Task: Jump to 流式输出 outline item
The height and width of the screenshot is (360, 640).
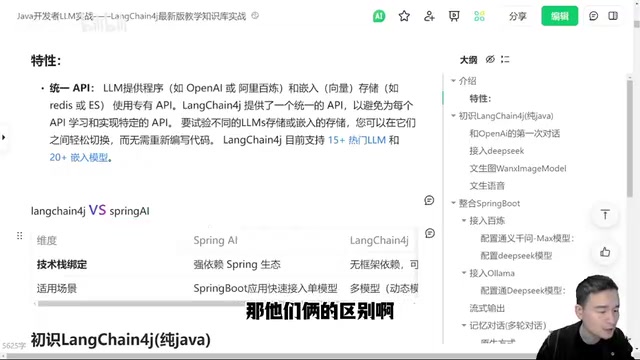Action: tap(487, 308)
